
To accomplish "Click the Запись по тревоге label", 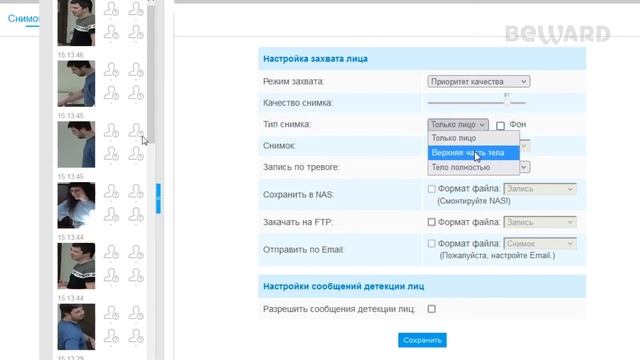I will 301,167.
